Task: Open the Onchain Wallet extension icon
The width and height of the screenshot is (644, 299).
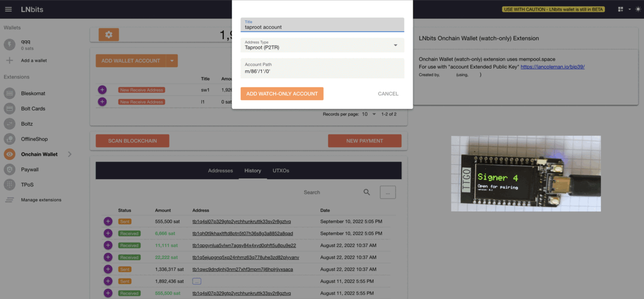Action: click(10, 155)
